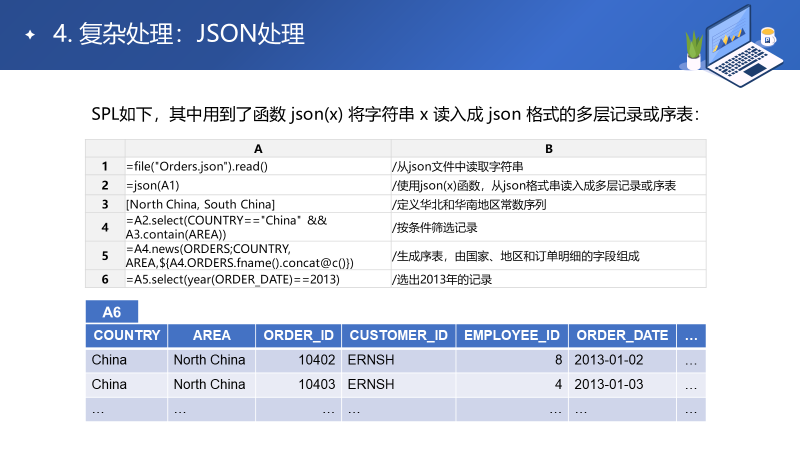Click North China in the 10403 row
This screenshot has height=450, width=800.
pyautogui.click(x=211, y=384)
